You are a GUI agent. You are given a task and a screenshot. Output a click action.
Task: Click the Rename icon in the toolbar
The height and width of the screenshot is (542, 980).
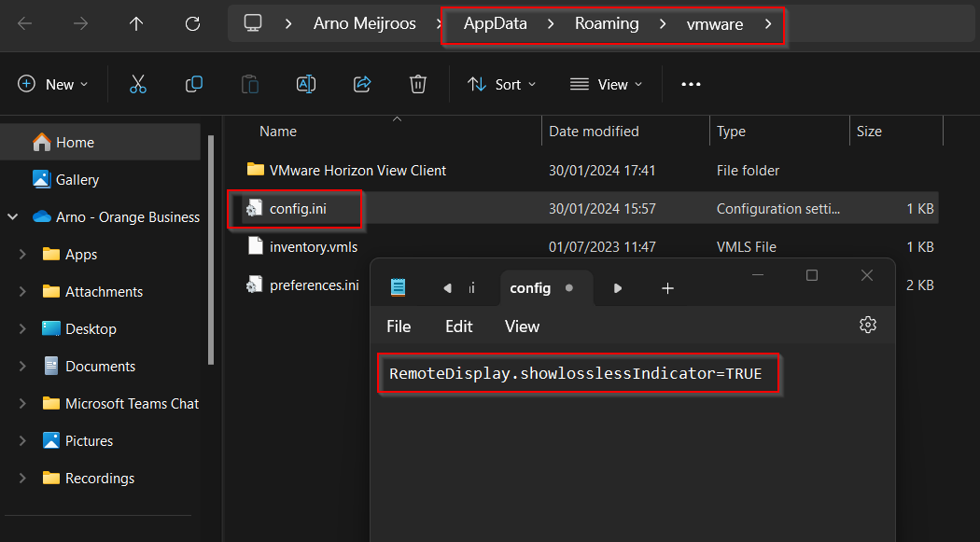tap(305, 84)
